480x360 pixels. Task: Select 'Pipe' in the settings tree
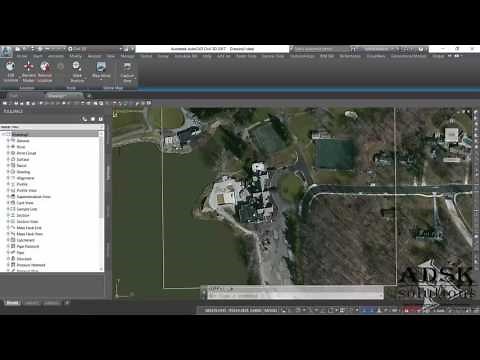tap(20, 253)
